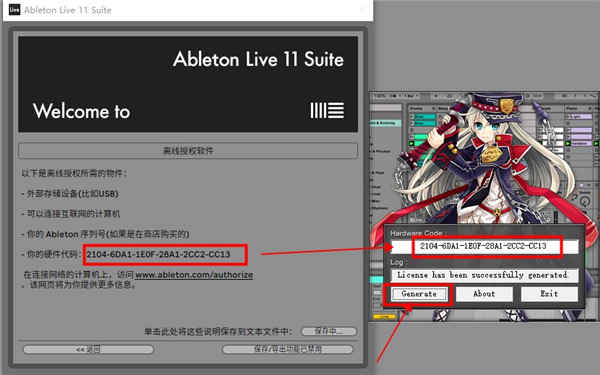
Task: Open the www.ableton.com/authorize link
Action: [x=194, y=275]
